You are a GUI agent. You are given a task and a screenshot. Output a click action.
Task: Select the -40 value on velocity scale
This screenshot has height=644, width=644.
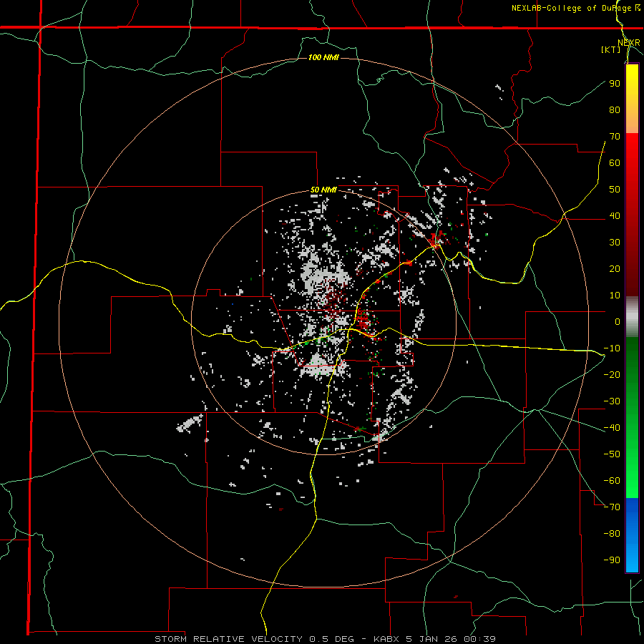[x=612, y=428]
